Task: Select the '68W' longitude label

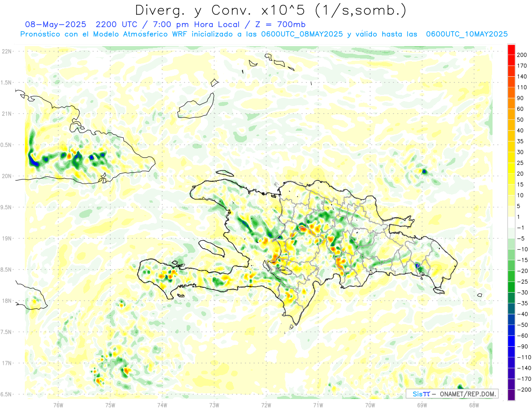Action: (474, 405)
